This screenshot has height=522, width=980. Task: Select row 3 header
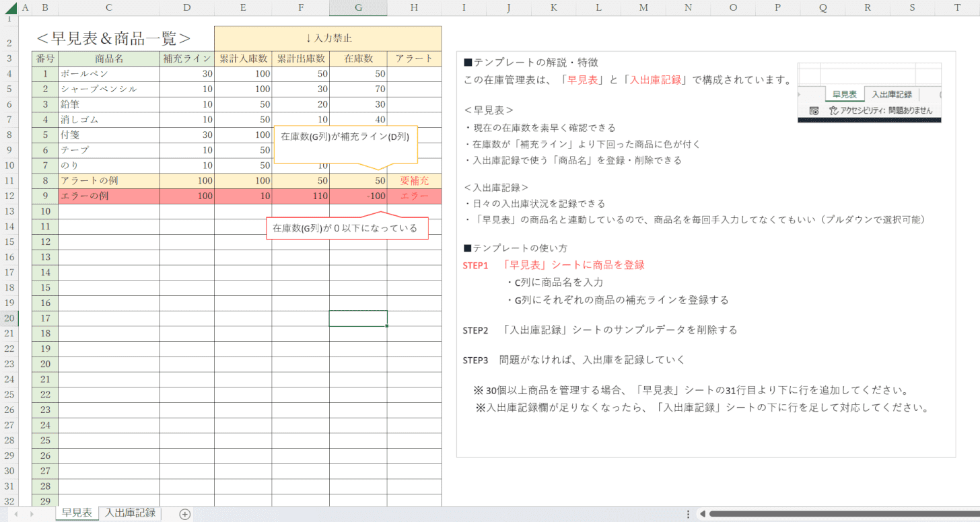tap(9, 59)
